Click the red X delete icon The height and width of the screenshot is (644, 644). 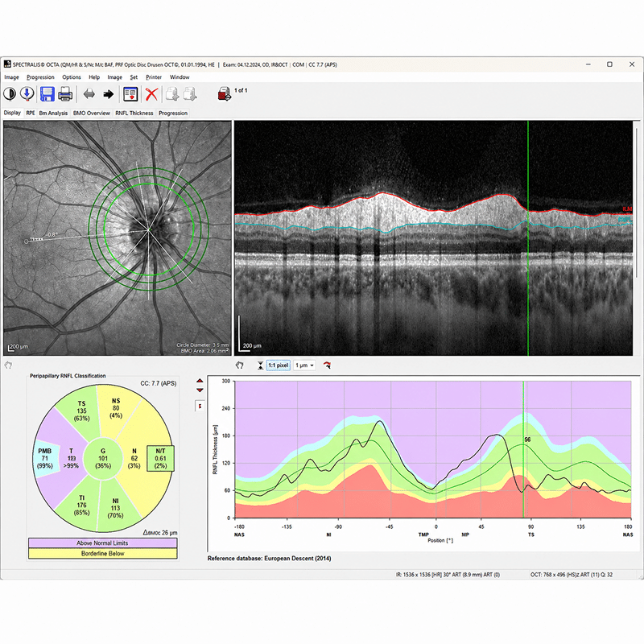[x=151, y=94]
